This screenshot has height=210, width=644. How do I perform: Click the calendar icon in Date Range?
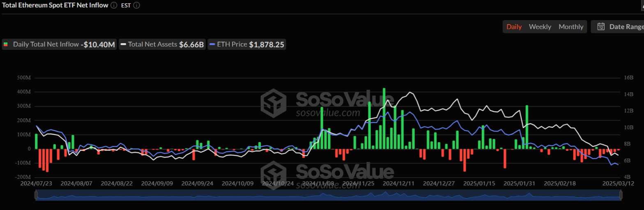tap(600, 27)
